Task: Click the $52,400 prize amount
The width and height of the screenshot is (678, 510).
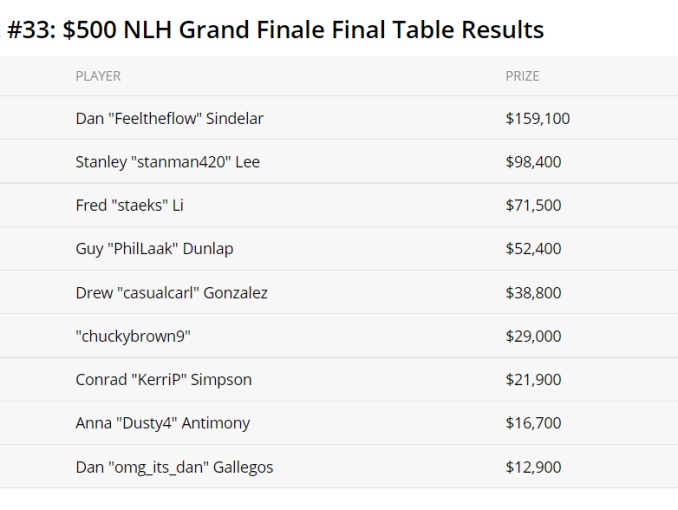Action: click(x=533, y=249)
